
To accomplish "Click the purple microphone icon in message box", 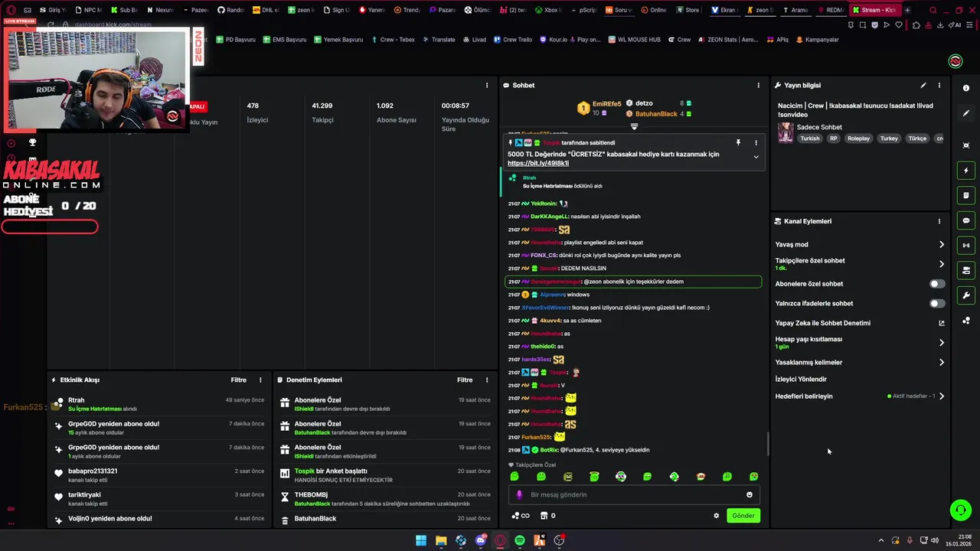I will (519, 494).
